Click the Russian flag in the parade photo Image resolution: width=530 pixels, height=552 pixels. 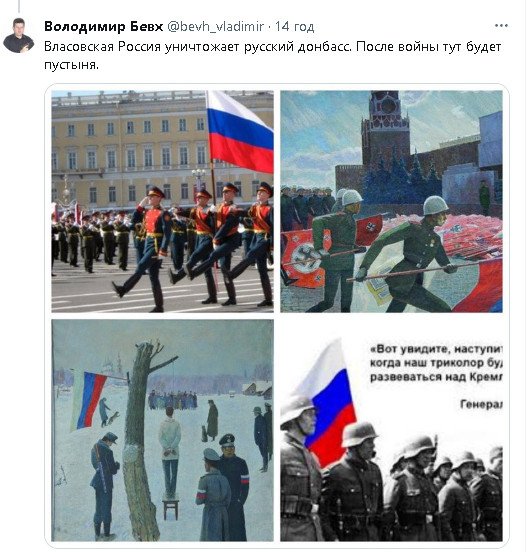[240, 132]
